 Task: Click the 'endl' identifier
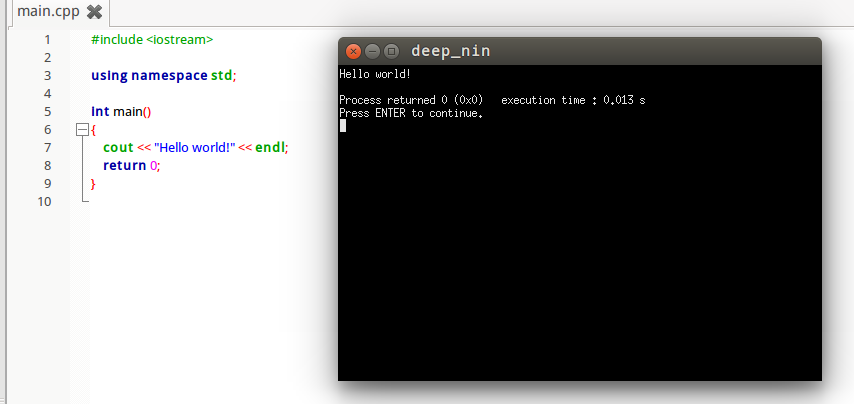[x=270, y=148]
